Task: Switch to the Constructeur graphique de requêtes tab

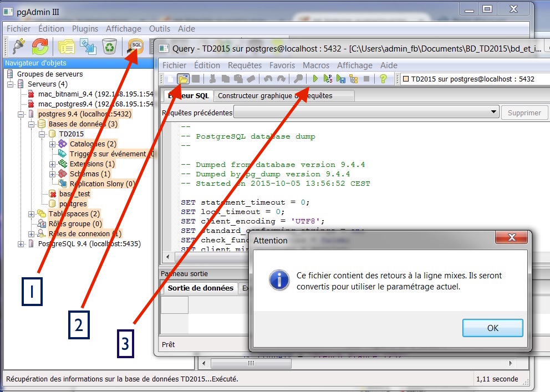Action: (283, 96)
